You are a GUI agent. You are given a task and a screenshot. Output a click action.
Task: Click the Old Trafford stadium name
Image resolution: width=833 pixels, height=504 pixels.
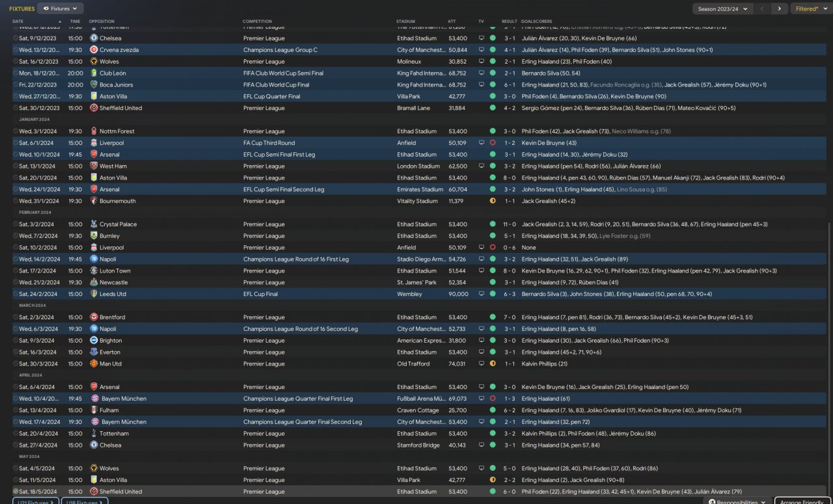[x=413, y=364]
